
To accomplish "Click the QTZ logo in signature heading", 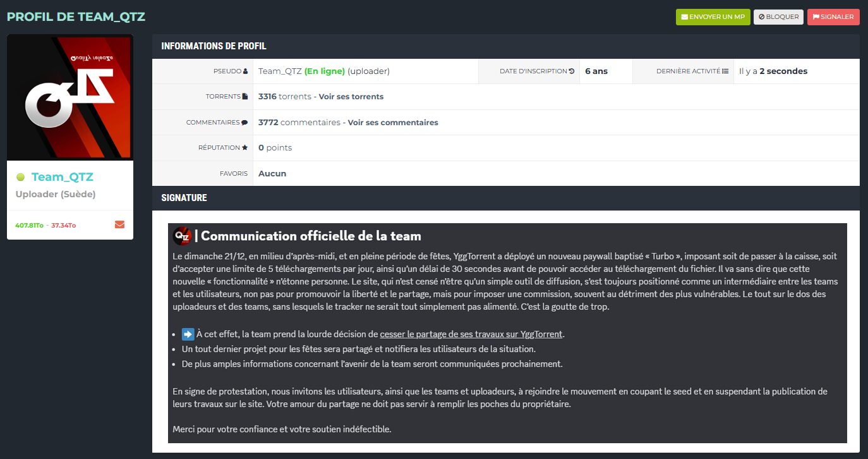I will click(182, 236).
